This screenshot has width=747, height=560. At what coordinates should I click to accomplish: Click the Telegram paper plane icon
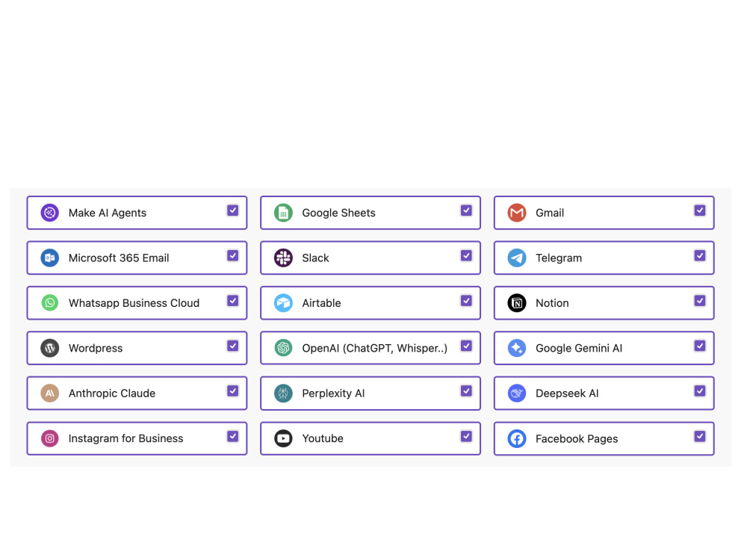pyautogui.click(x=517, y=258)
